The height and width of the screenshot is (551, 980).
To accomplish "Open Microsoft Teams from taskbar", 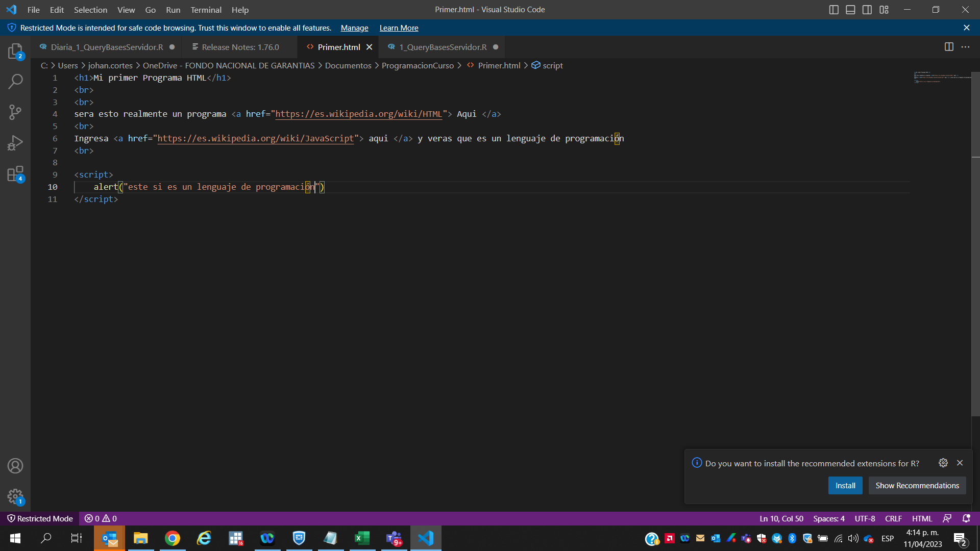I will (394, 538).
